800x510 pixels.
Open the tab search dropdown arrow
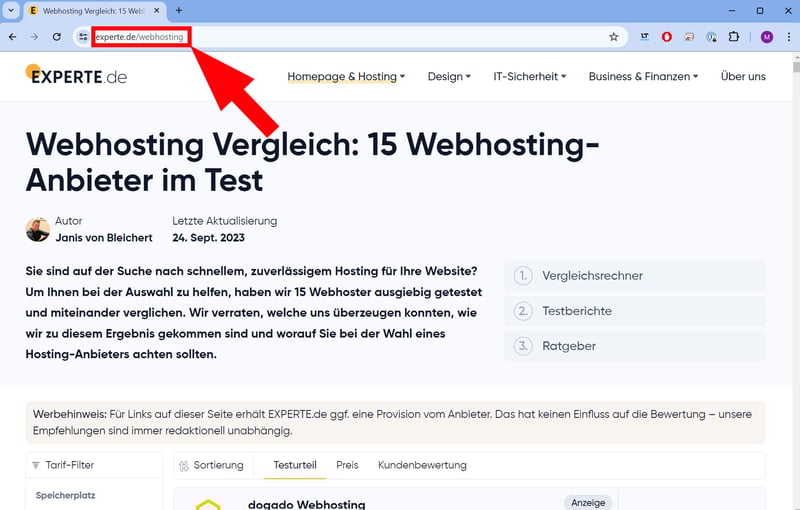coord(11,10)
